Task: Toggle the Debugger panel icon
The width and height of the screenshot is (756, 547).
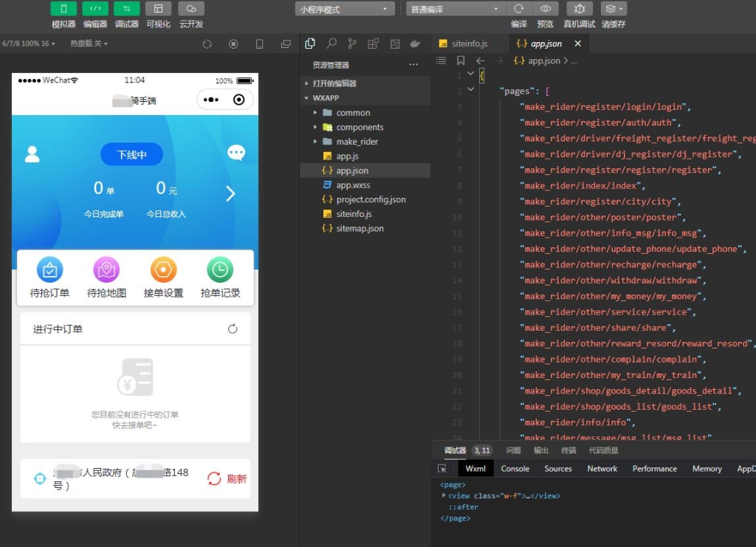Action: pos(126,9)
